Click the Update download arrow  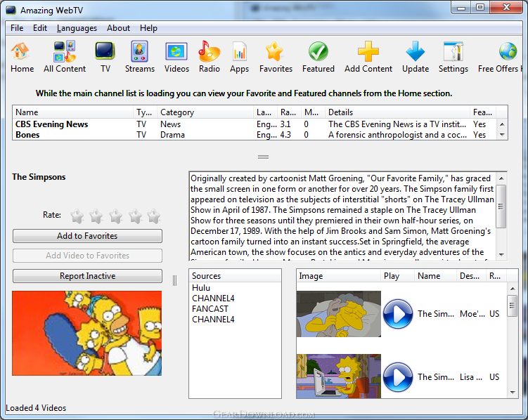tap(416, 51)
